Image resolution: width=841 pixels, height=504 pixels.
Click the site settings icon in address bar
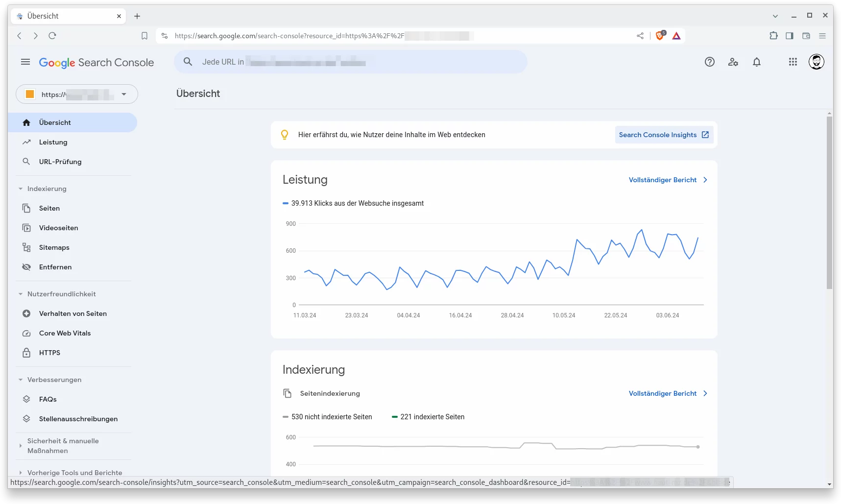(x=165, y=36)
